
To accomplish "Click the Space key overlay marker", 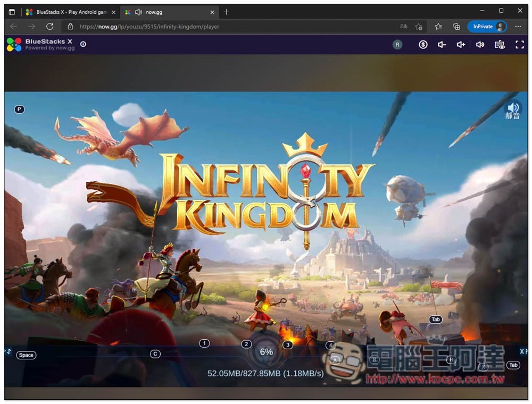I will click(x=26, y=355).
